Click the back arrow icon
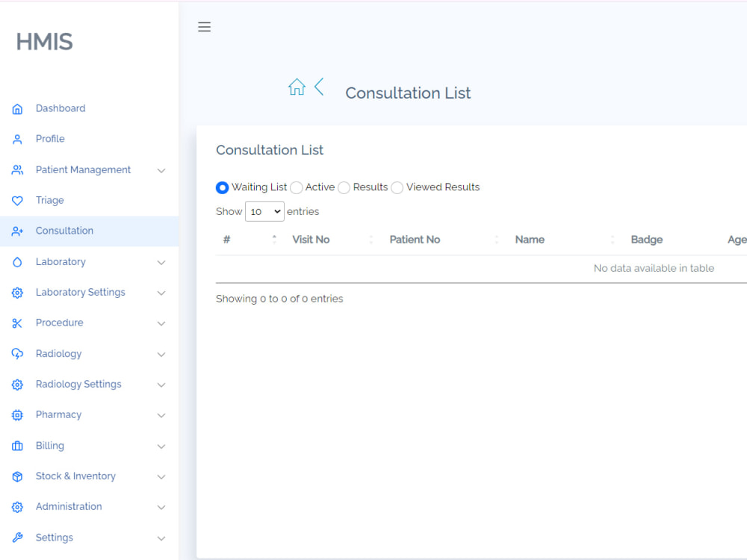Screen dimensions: 747x560 click(319, 87)
